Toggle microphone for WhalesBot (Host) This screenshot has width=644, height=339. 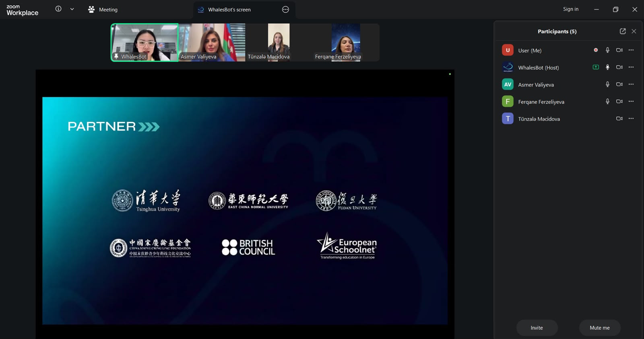click(x=608, y=67)
